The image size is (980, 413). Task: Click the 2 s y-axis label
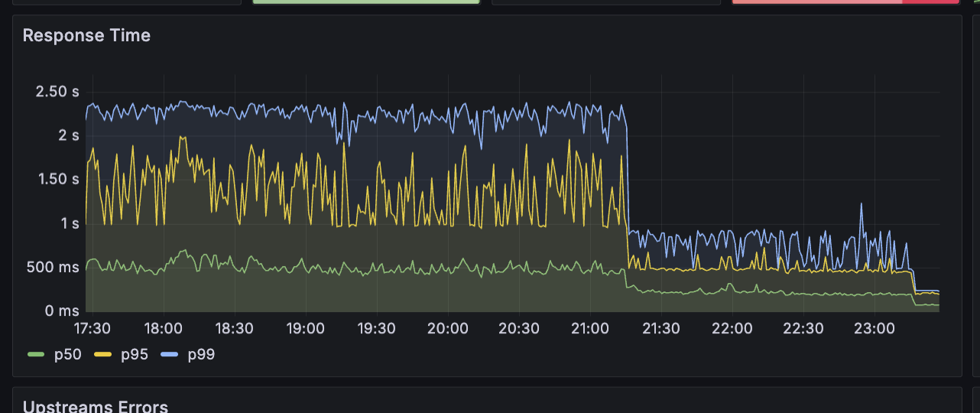point(68,135)
